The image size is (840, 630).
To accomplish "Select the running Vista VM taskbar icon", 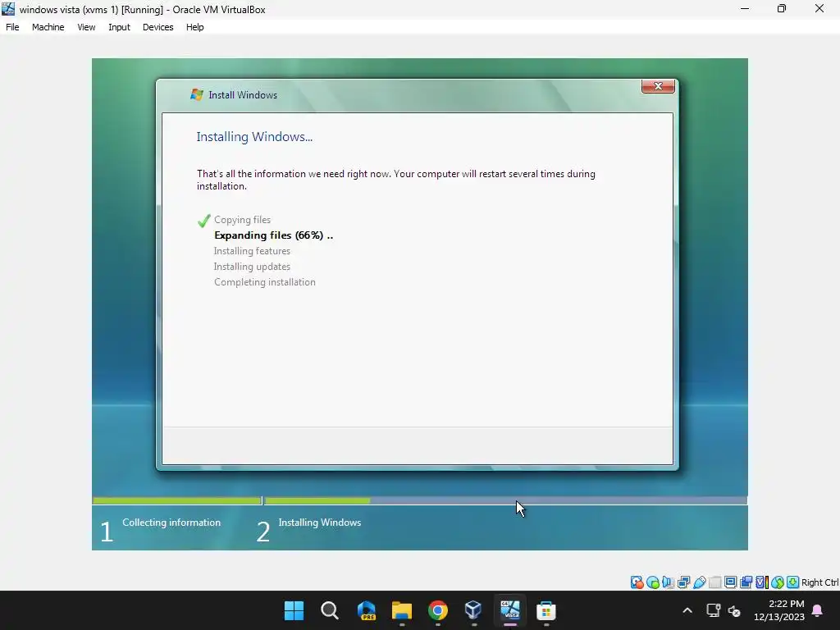I will click(x=510, y=610).
